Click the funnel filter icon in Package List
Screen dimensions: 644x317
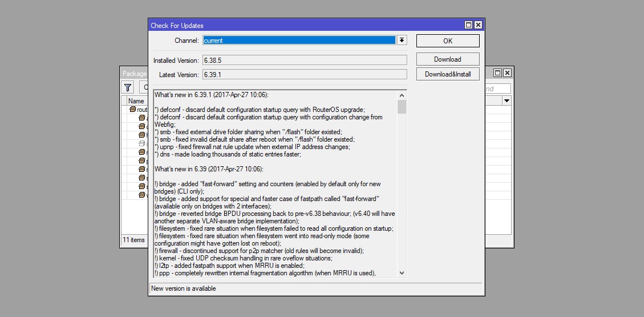click(128, 87)
